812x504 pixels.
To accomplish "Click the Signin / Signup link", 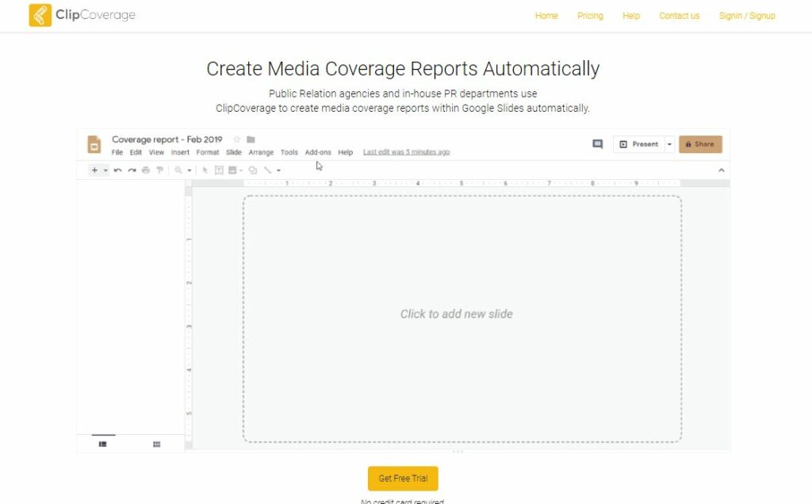I will [x=747, y=16].
